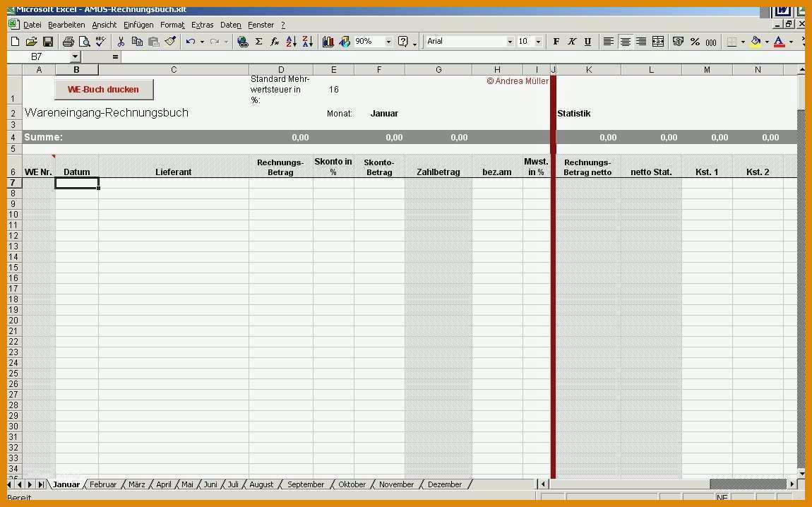Open the font size 10 dropdown
The height and width of the screenshot is (507, 812).
[x=538, y=42]
